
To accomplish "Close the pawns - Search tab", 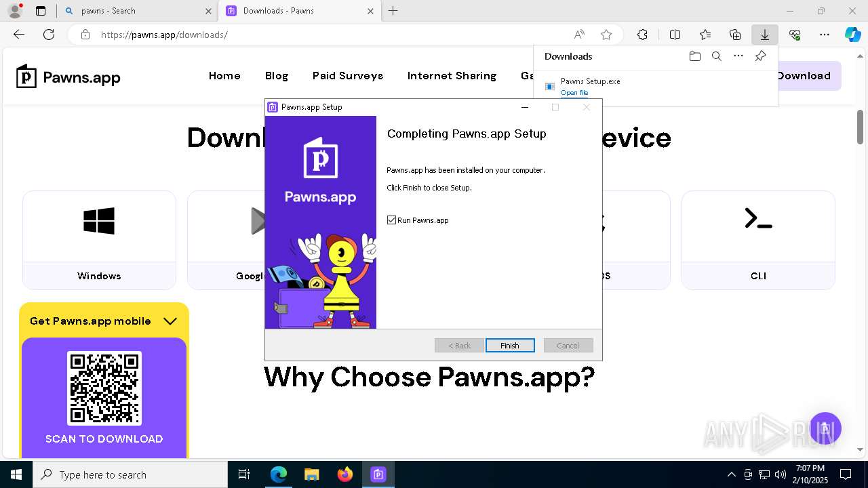I will [x=208, y=11].
